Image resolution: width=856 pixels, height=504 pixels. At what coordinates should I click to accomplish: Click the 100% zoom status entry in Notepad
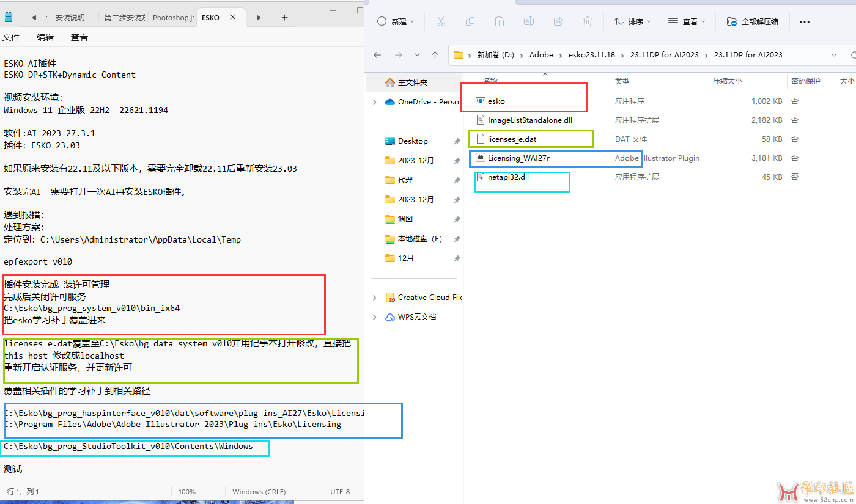[x=187, y=492]
